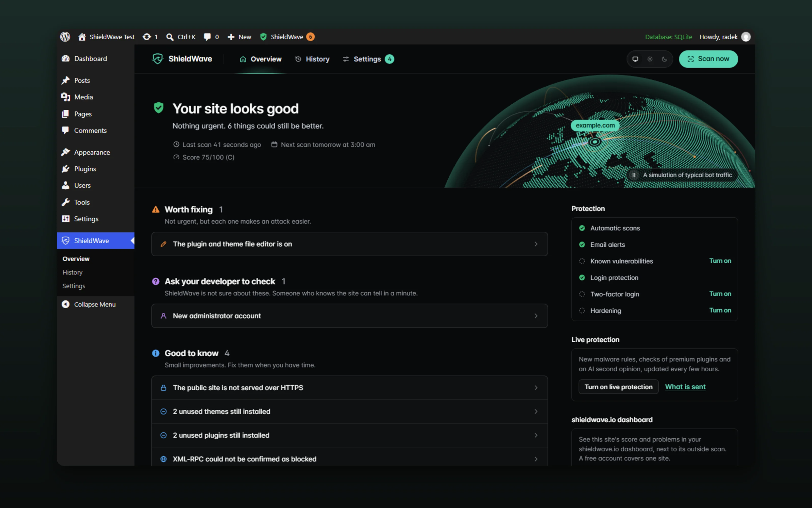Viewport: 812px width, 508px height.
Task: Open the ShieldWave Test site link
Action: pos(107,37)
